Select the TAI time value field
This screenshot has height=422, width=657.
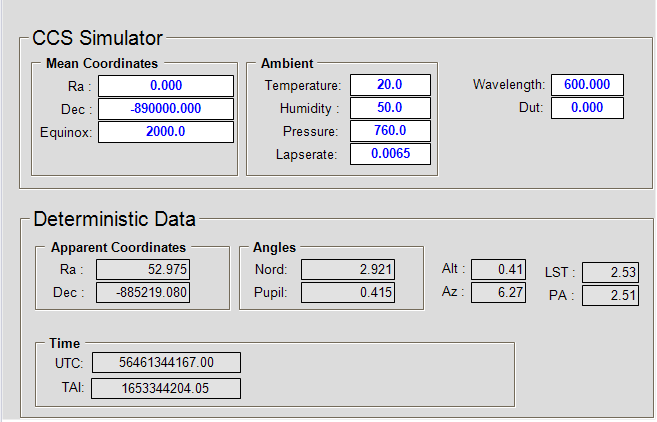click(x=166, y=388)
